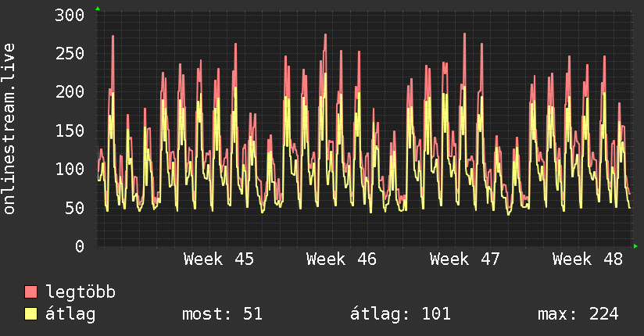Viewport: 644px width, 336px height.
Task: Click the onlinestream.live vertical axis title
Action: click(x=9, y=129)
